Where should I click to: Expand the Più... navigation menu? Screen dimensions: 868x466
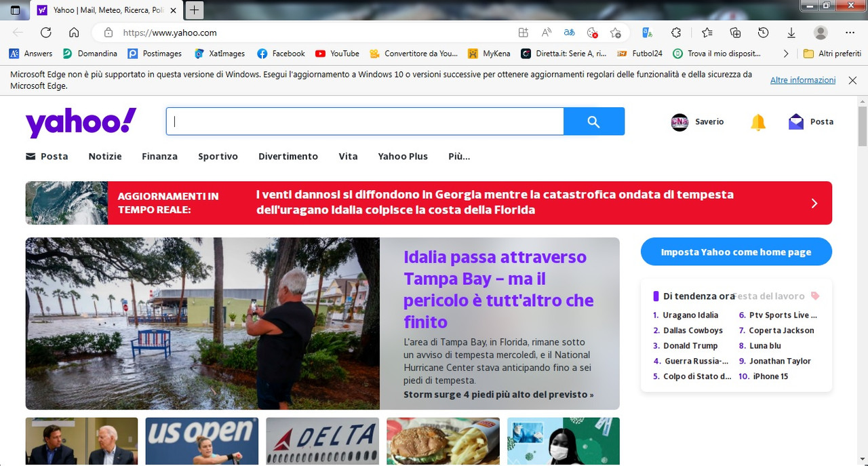click(459, 156)
